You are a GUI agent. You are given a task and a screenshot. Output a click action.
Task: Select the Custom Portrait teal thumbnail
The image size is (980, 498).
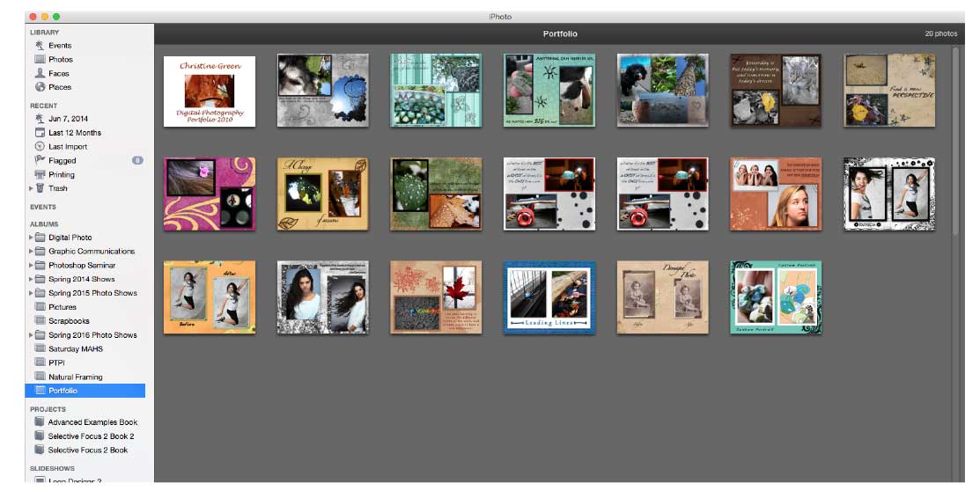(x=776, y=297)
